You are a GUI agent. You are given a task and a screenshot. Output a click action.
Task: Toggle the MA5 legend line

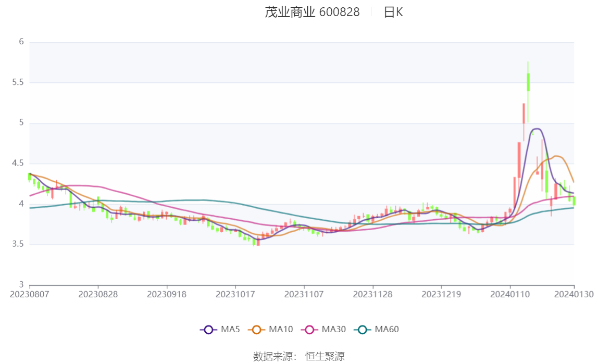pos(220,329)
